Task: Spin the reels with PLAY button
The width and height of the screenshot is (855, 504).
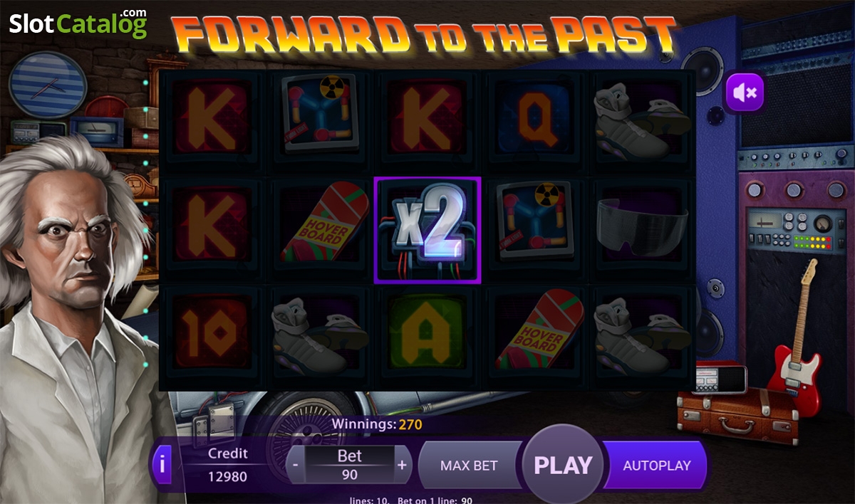Action: (x=563, y=465)
